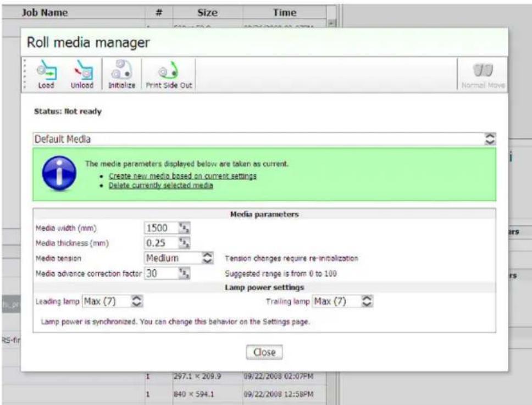
Task: Click the Time column header in job list
Action: pyautogui.click(x=285, y=13)
